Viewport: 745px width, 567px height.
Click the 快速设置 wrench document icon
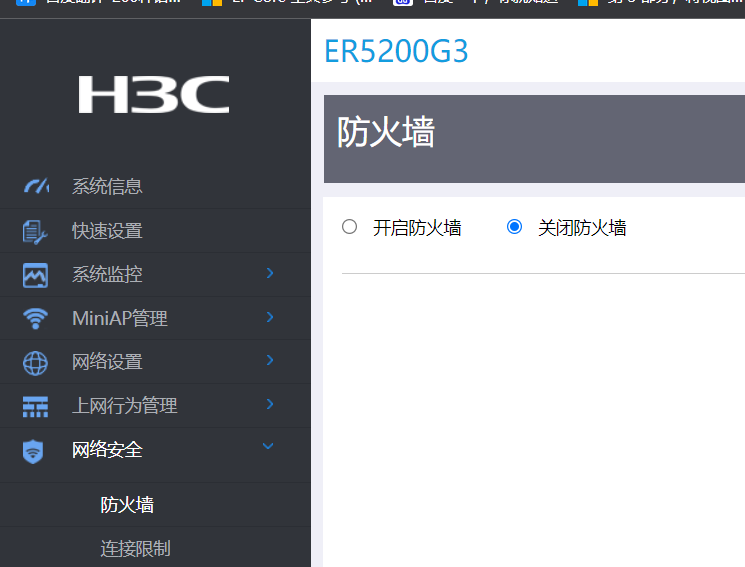point(35,231)
